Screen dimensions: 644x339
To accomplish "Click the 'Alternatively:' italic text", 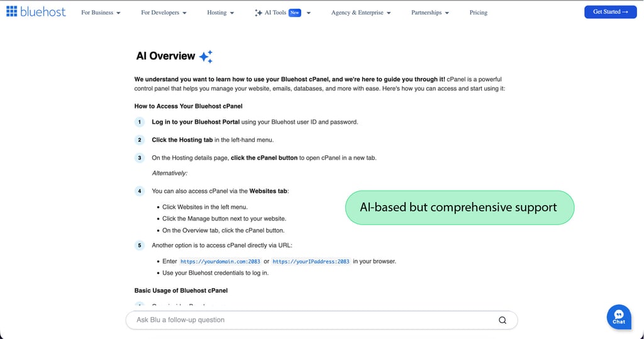I will coord(170,174).
